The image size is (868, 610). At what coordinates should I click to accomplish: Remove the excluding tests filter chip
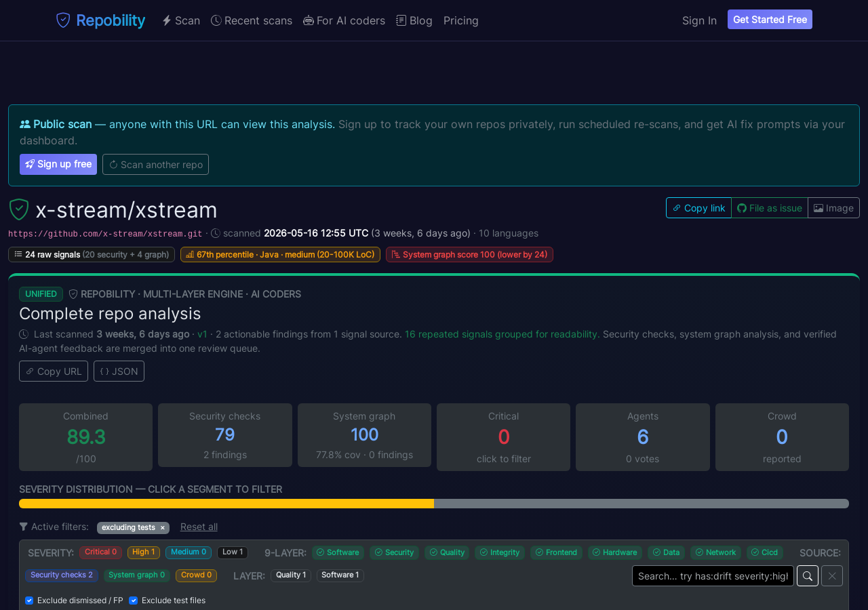162,528
